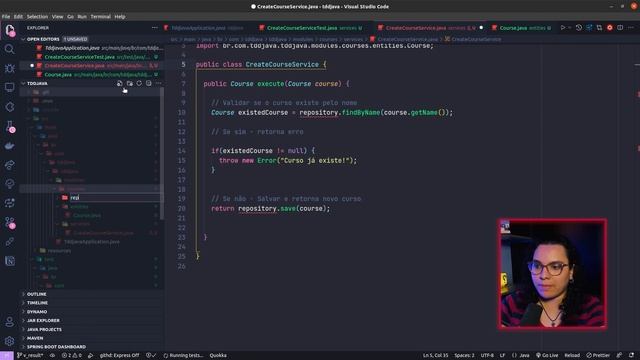640x360 pixels.
Task: Click Ln 5, Col 35 cursor position
Action: [435, 355]
